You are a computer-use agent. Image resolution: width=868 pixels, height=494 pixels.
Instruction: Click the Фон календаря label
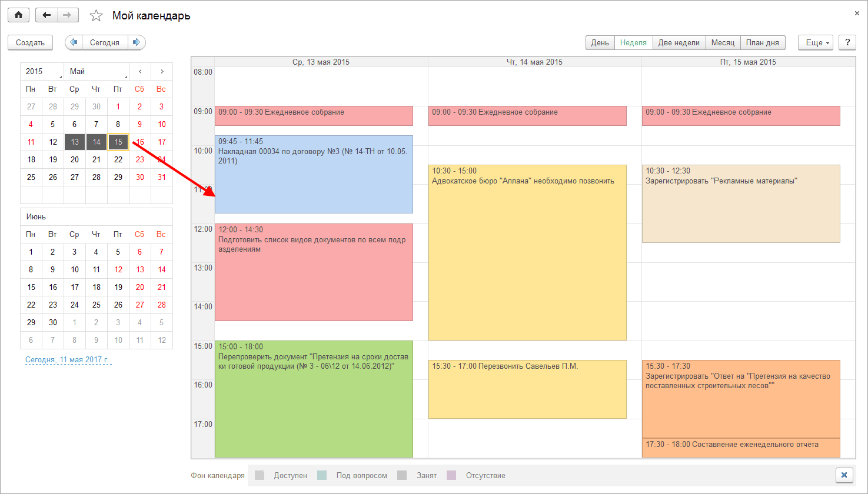pyautogui.click(x=218, y=475)
